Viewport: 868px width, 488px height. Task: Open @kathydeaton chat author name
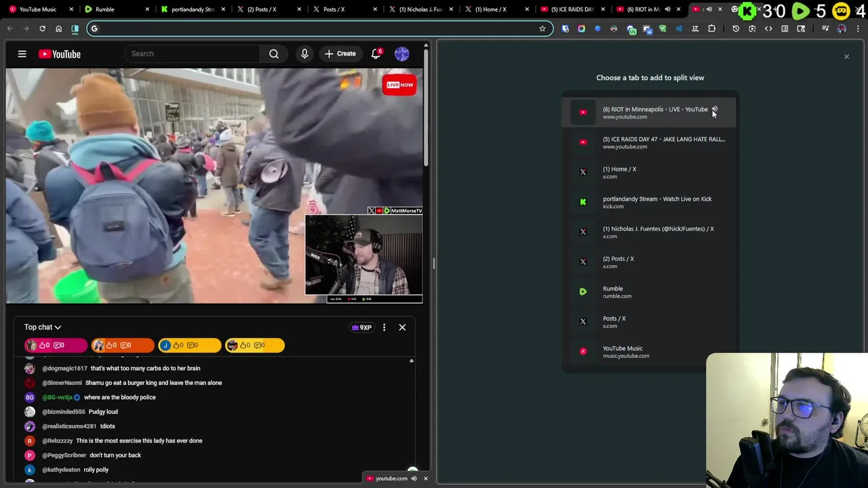(62, 470)
